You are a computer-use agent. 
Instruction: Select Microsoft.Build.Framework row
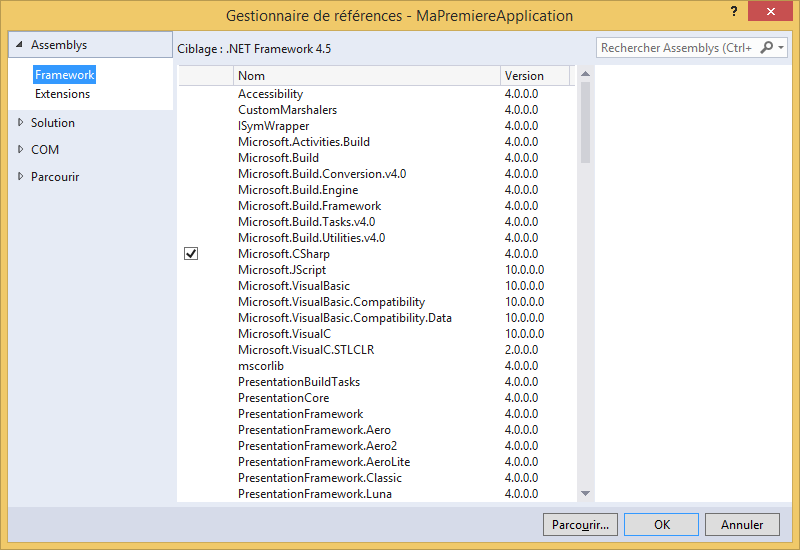point(377,206)
